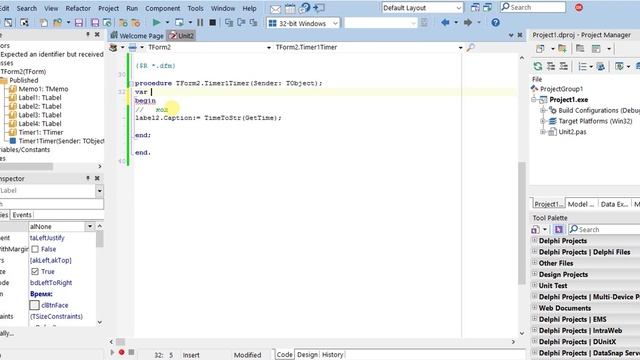Viewport: 640px width, 360px height.
Task: Click the Structure panel horizontal scrollbar
Action: [x=27, y=167]
